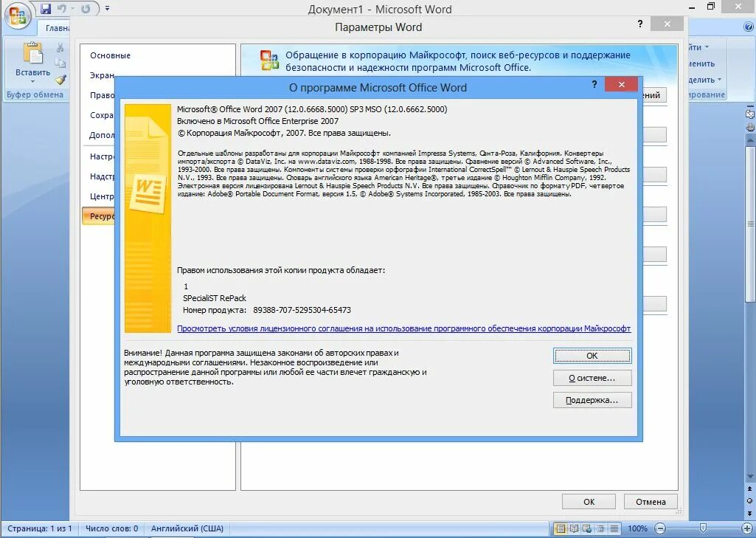Screen dimensions: 756x538
Task: Click the Поддержка... button
Action: 592,400
